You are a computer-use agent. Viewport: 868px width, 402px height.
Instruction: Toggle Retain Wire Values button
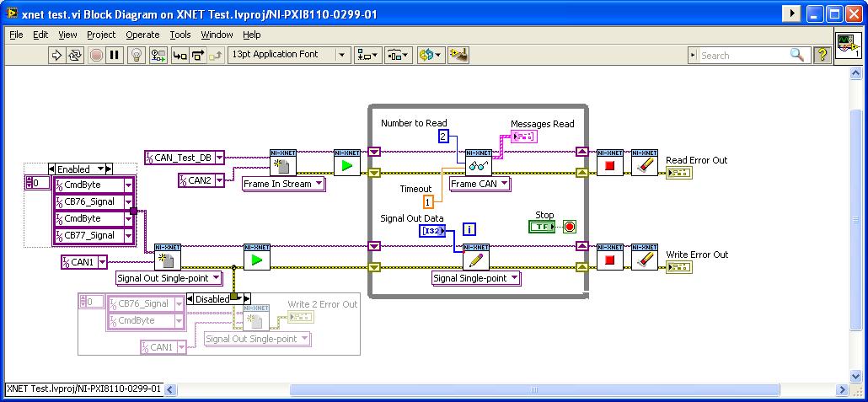pyautogui.click(x=158, y=55)
